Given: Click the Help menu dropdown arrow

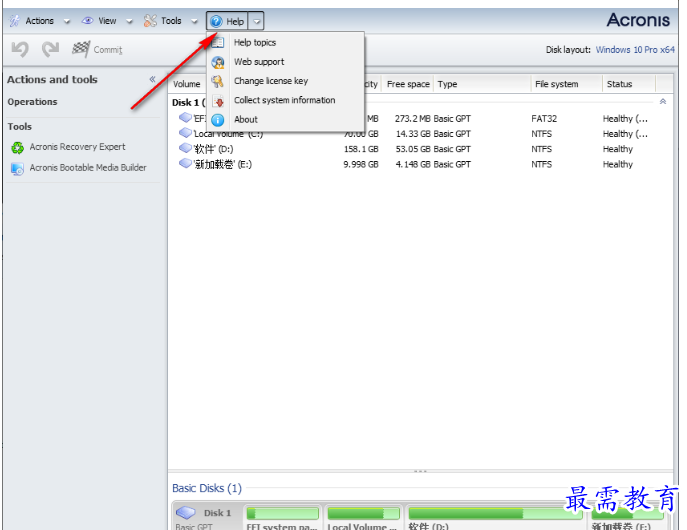Looking at the screenshot, I should point(257,21).
